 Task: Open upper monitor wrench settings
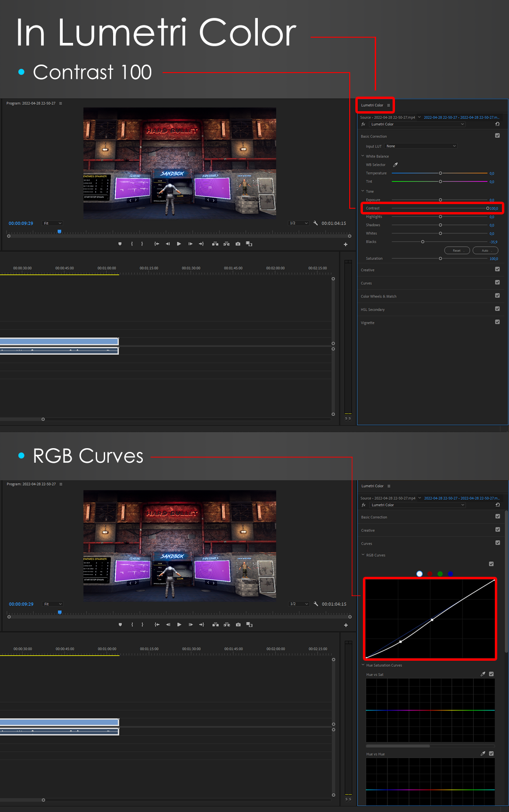316,223
